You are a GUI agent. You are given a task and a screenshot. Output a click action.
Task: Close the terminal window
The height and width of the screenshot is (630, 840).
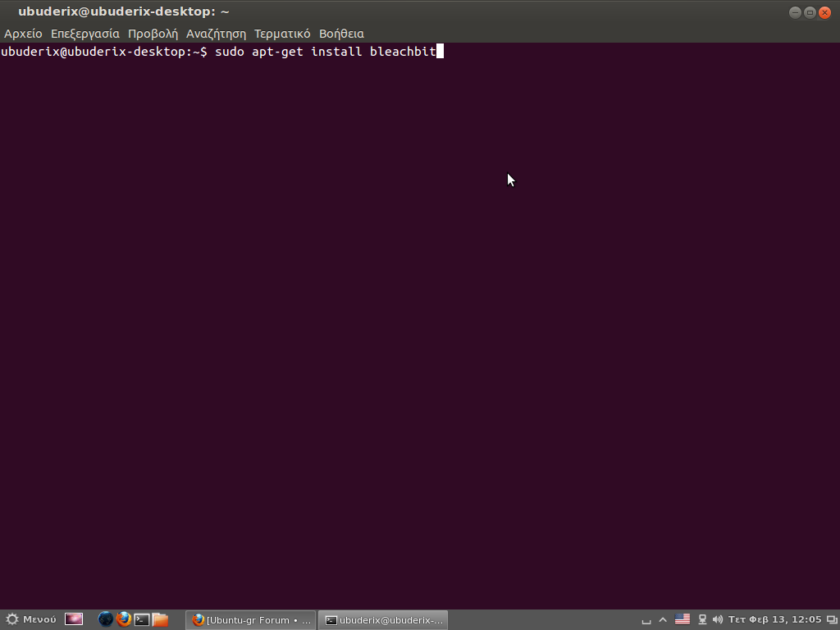pyautogui.click(x=824, y=12)
